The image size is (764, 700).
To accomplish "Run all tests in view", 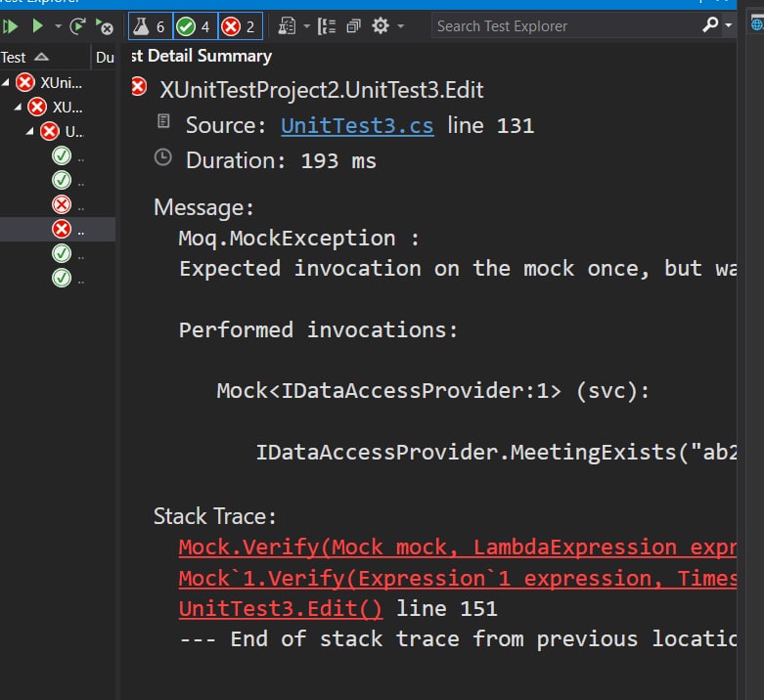I will pos(9,25).
